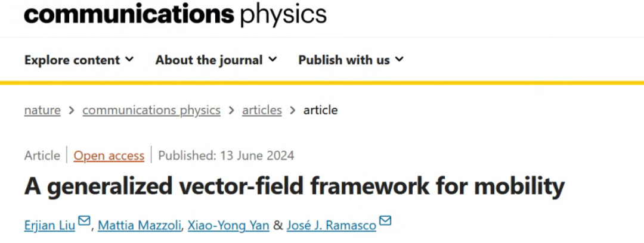Screen dimensions: 644x243
Task: Click the envelope icon beside José J. Ramasco
Action: pyautogui.click(x=385, y=221)
